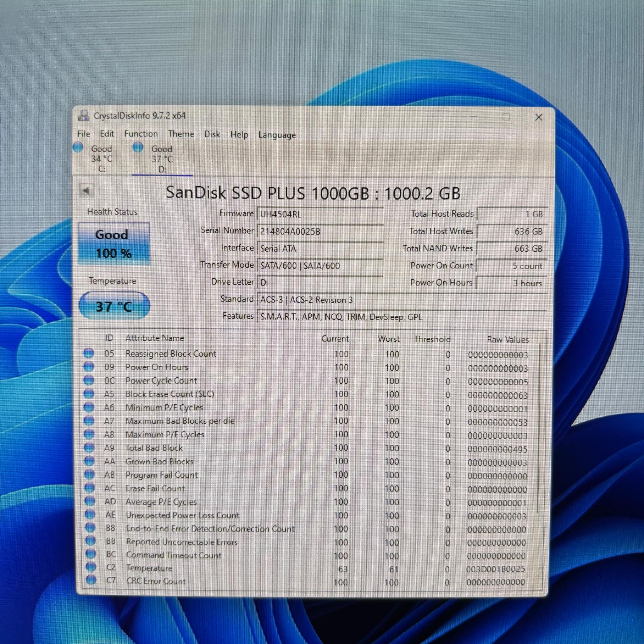The width and height of the screenshot is (644, 644).
Task: Click the Attribute Name column header
Action: coord(155,338)
